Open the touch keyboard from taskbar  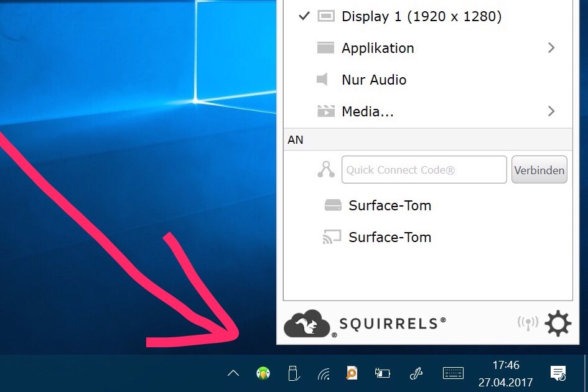(453, 373)
